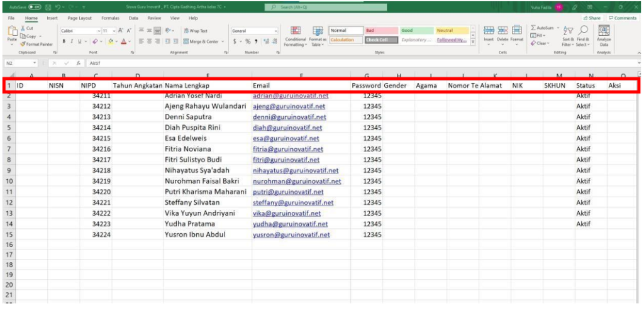Click the Search (Alt+Q) box
Screen dimensions: 644x313
point(326,7)
